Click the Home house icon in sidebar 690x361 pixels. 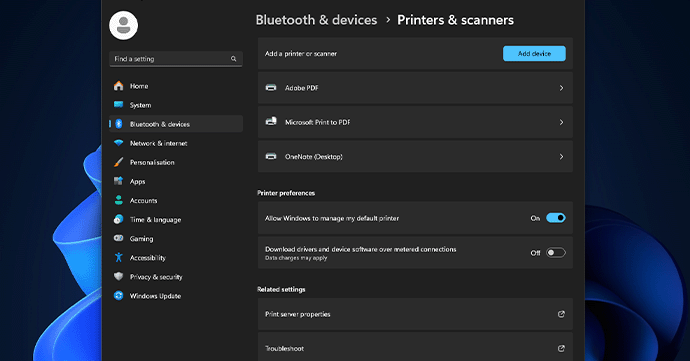point(118,86)
